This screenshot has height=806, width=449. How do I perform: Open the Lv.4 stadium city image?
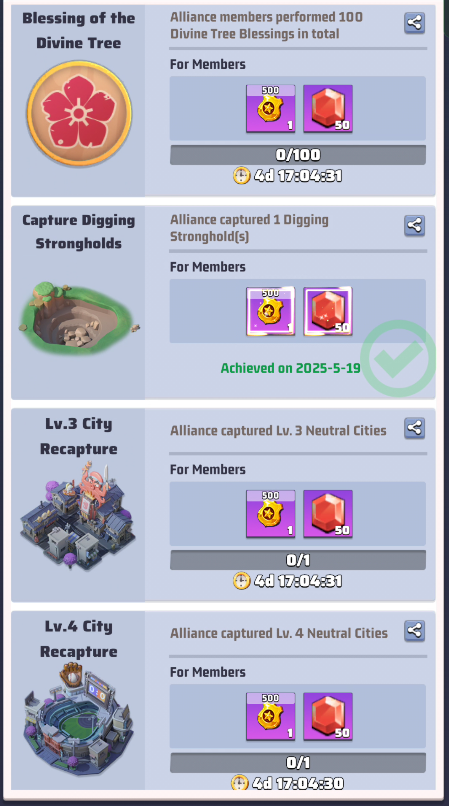[x=78, y=719]
